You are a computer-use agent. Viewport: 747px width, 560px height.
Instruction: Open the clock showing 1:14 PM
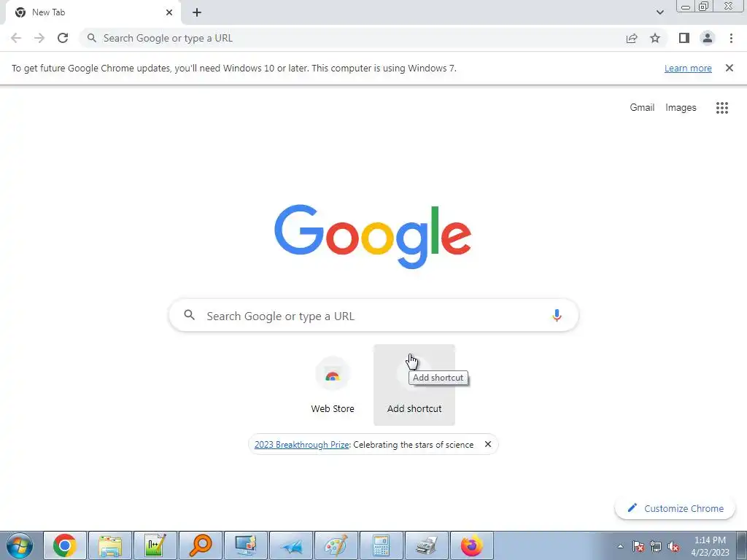[x=710, y=546]
